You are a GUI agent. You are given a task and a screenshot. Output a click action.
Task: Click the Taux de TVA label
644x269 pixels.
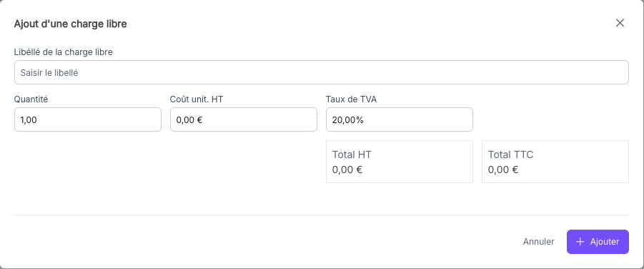coord(351,99)
